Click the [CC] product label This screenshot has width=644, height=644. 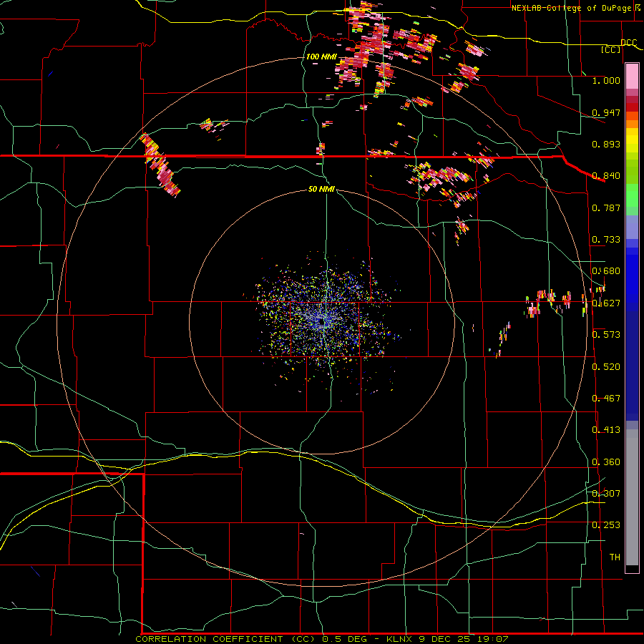click(x=610, y=49)
